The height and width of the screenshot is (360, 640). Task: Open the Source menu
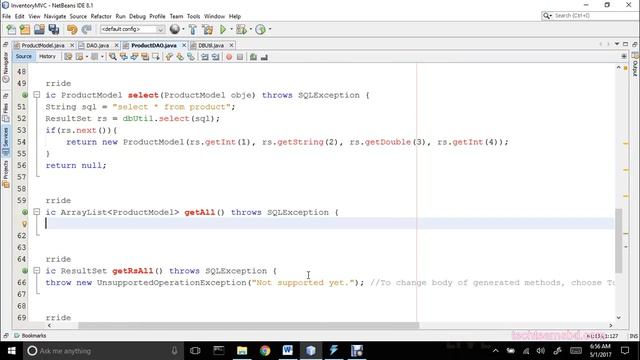[78, 16]
